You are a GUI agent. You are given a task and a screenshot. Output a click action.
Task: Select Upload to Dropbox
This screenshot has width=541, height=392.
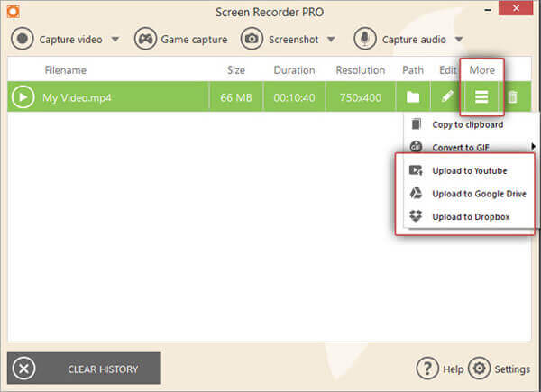click(471, 217)
